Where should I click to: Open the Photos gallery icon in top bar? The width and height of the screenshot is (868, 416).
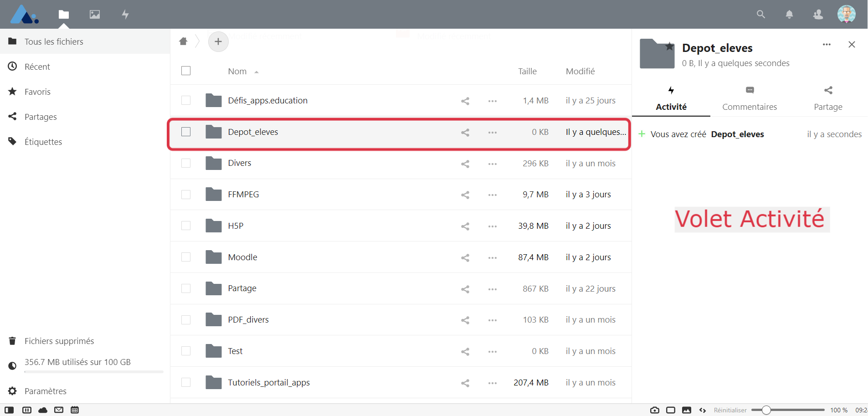point(95,15)
